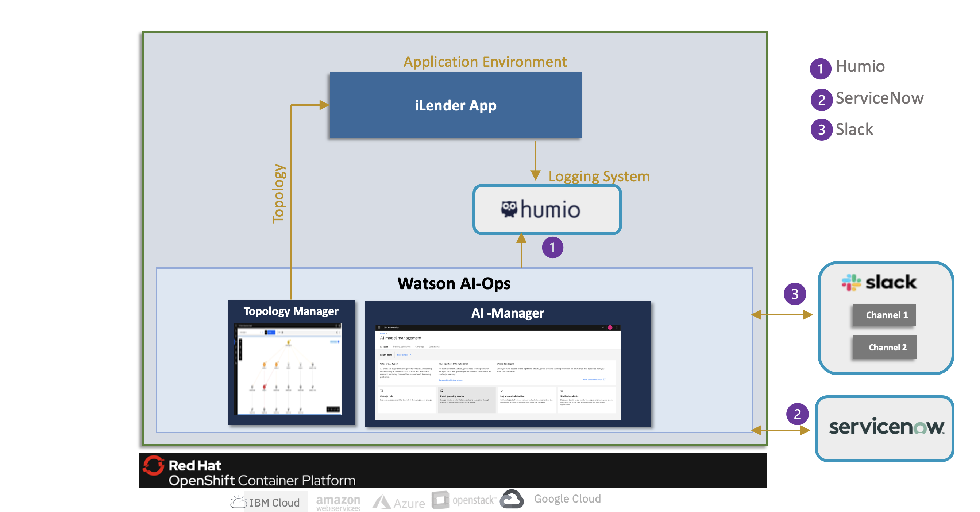Collapse the section with Hide details
The width and height of the screenshot is (980, 512).
tap(404, 354)
